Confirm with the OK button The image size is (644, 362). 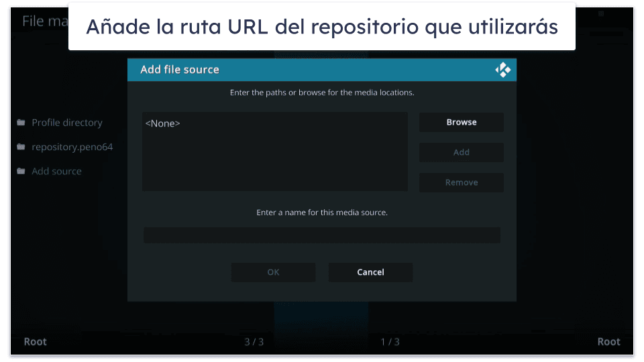pos(273,272)
